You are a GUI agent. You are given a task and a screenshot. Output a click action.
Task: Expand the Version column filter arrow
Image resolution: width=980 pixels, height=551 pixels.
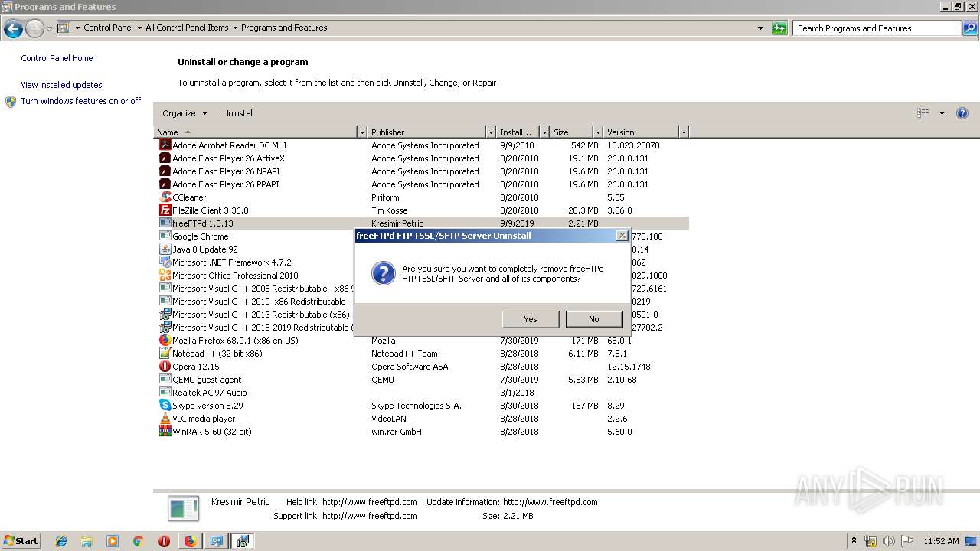tap(684, 132)
